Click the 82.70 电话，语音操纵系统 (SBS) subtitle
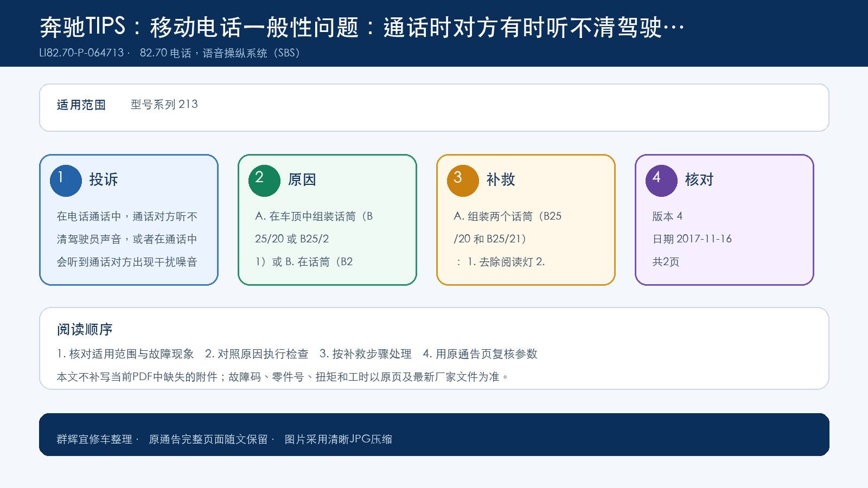Image resolution: width=868 pixels, height=488 pixels. [220, 53]
